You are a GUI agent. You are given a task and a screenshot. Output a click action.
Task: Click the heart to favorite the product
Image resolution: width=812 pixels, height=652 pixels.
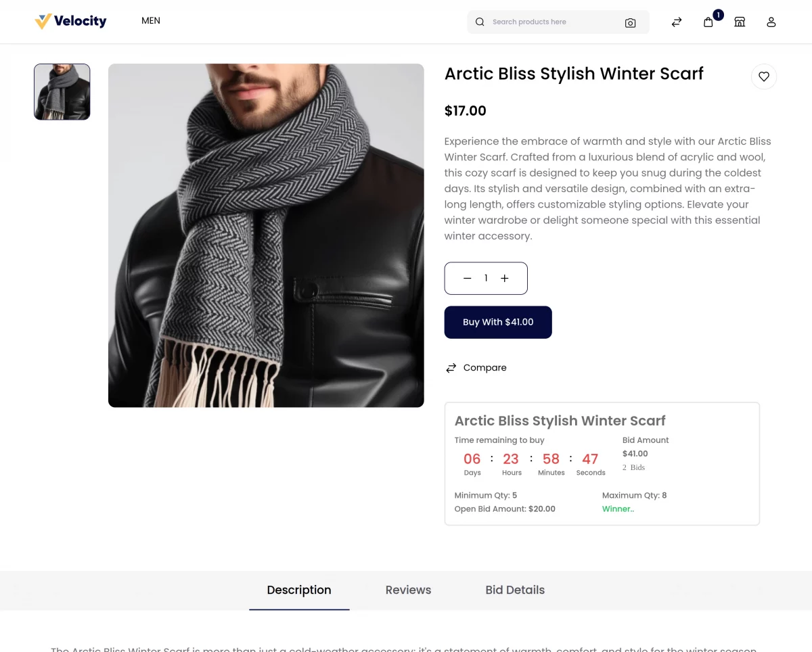[x=763, y=76]
